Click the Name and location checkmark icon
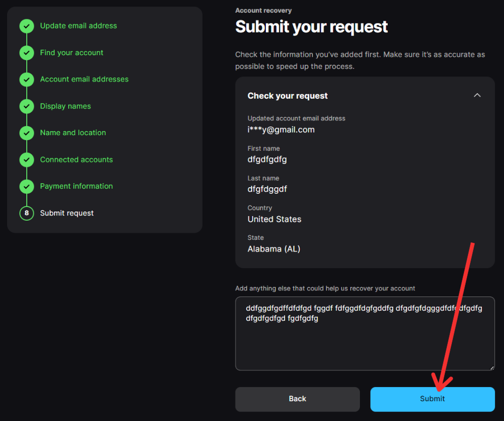 pyautogui.click(x=27, y=133)
